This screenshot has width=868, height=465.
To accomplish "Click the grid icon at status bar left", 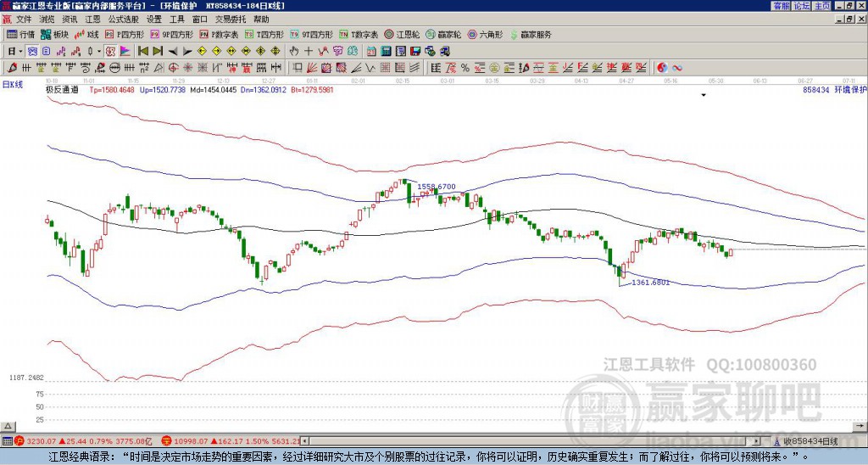I will 7,441.
